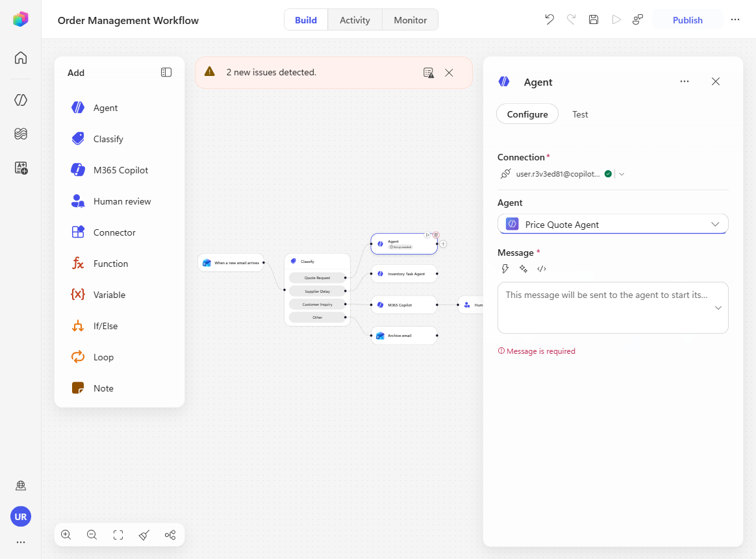Click into the Message input field

tap(613, 308)
